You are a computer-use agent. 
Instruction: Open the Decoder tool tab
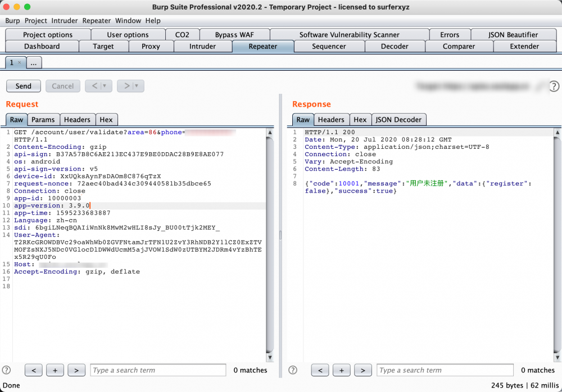(x=395, y=47)
